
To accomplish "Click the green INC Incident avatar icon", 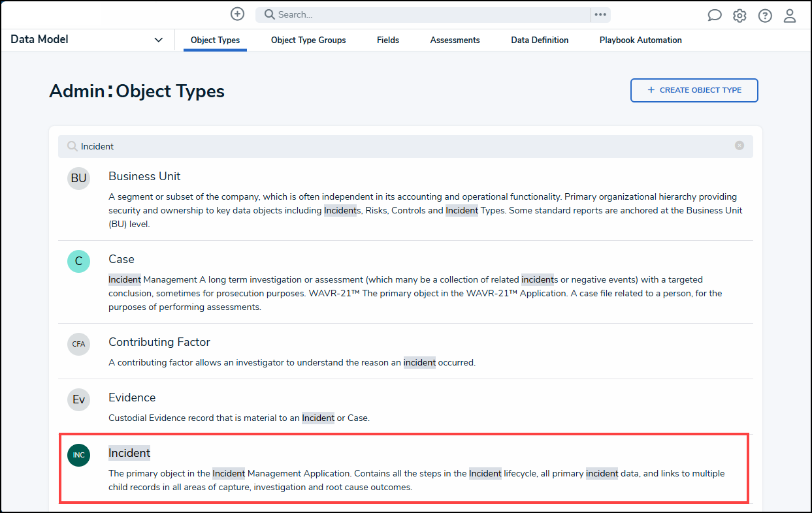I will click(x=78, y=453).
